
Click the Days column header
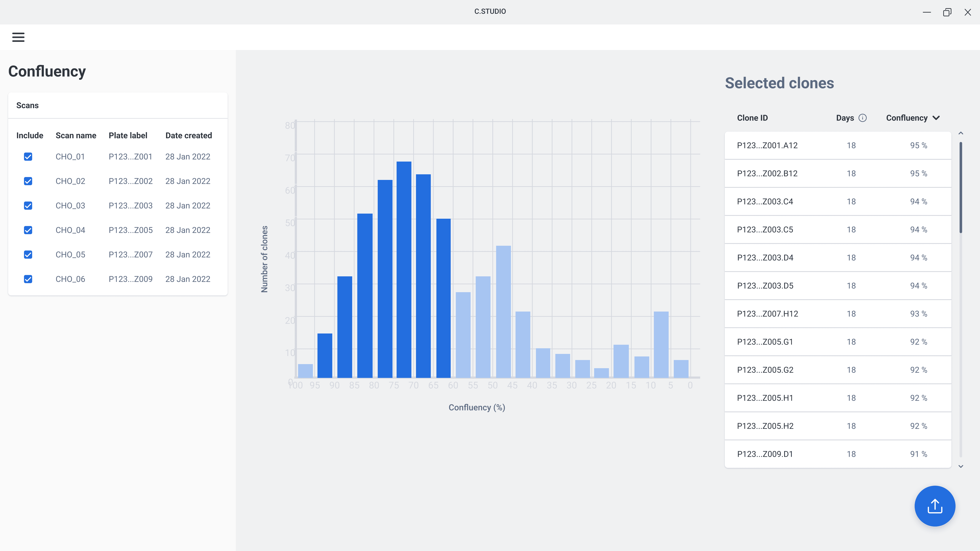pyautogui.click(x=845, y=118)
